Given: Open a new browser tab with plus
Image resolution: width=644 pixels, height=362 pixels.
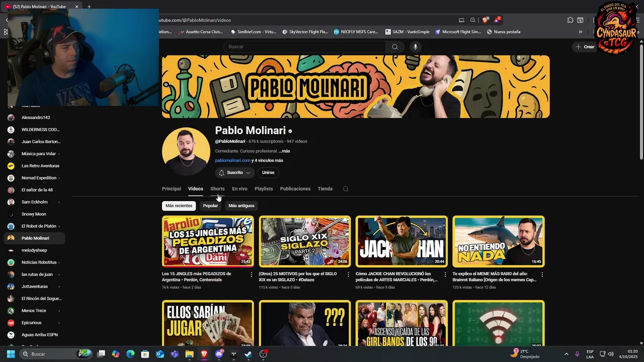Looking at the screenshot, I should coord(89,7).
